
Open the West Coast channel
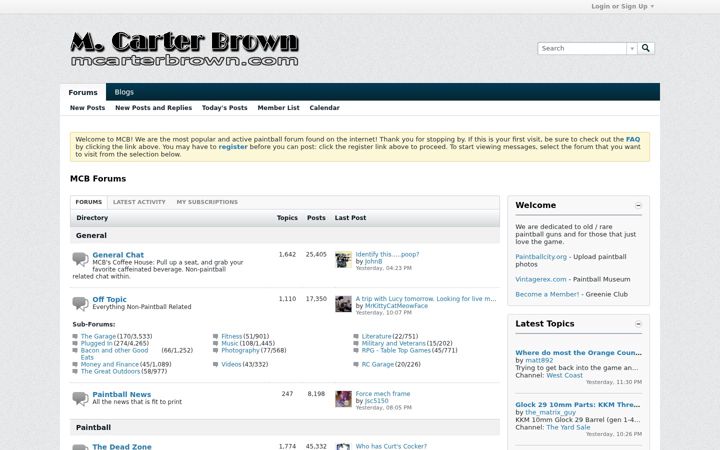(x=564, y=375)
